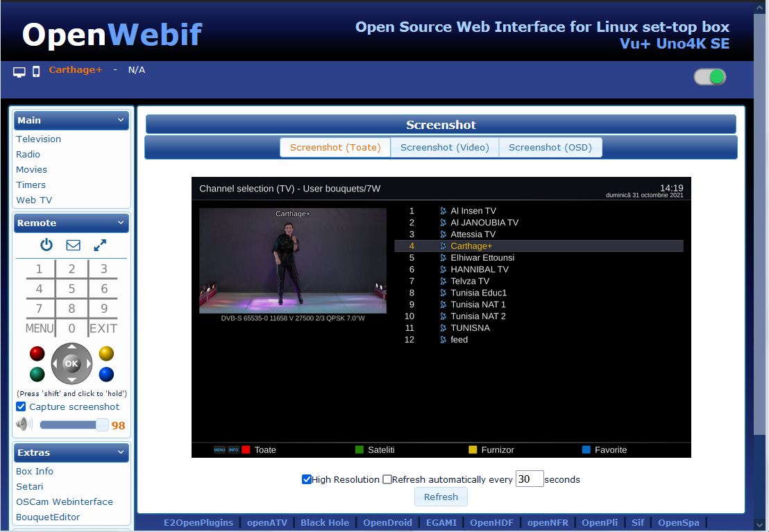Screen dimensions: 769x532
Task: Uncheck Capture screenshot checkbox
Action: pos(21,406)
